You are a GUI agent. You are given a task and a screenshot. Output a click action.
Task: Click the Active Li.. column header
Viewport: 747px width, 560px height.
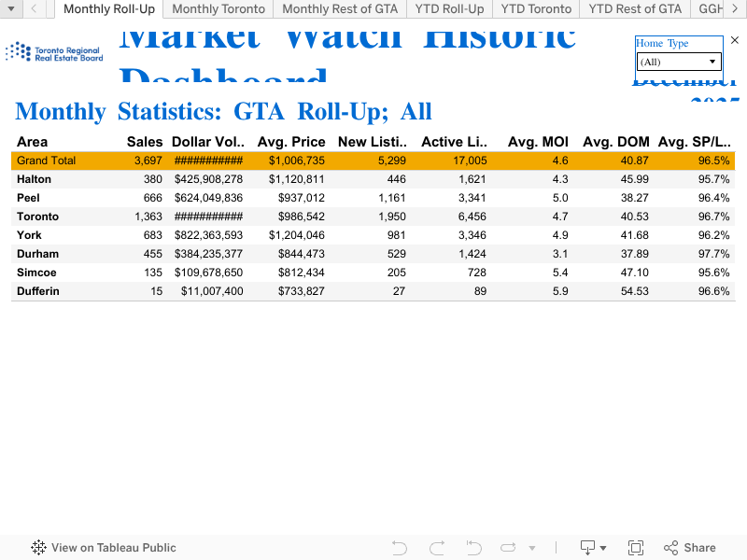[x=455, y=142]
